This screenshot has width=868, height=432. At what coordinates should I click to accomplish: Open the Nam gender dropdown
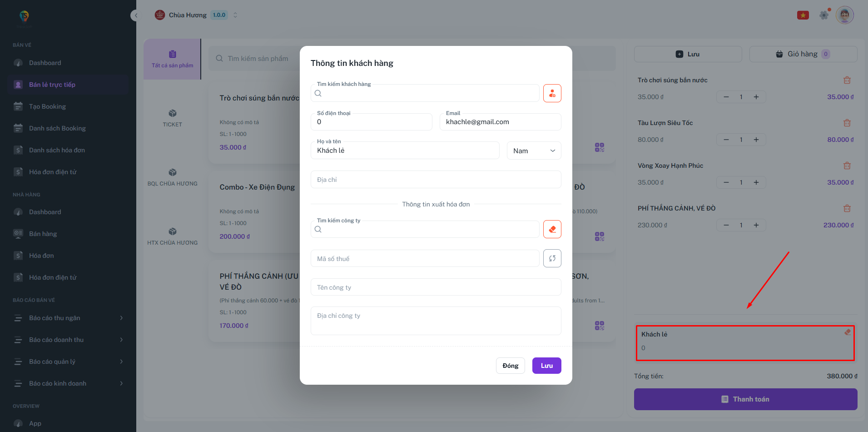534,151
